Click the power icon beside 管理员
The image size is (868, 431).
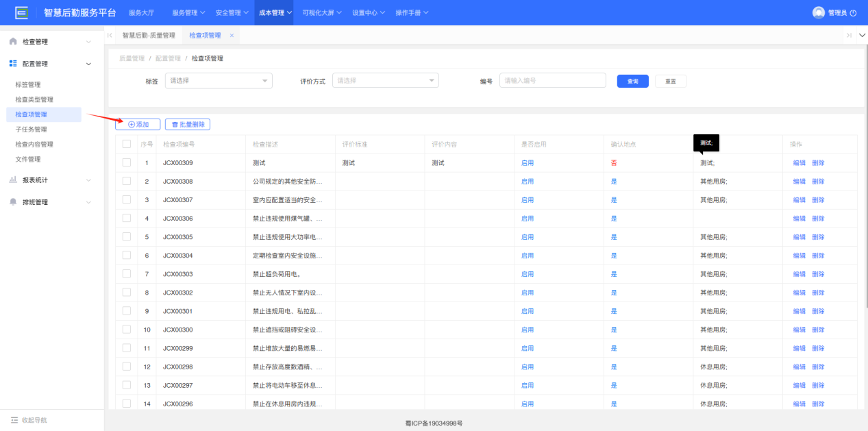tap(853, 13)
